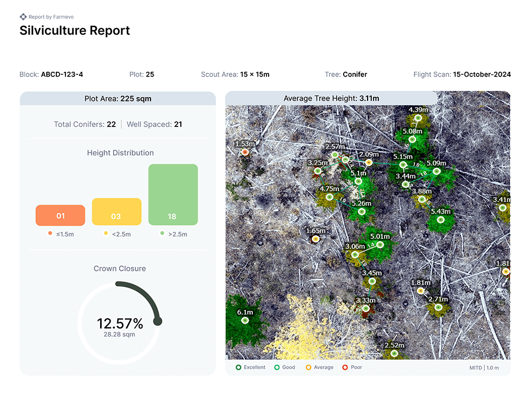
Task: Click the Excellent legend circle
Action: [238, 367]
